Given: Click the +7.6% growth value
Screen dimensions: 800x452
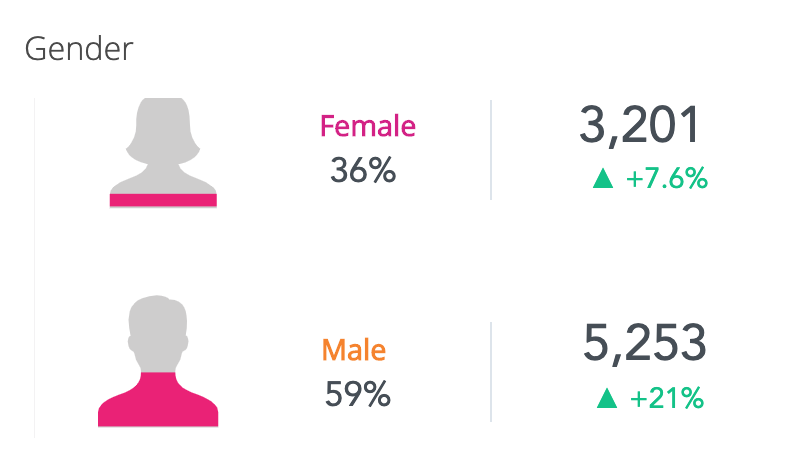Looking at the screenshot, I should [x=666, y=179].
